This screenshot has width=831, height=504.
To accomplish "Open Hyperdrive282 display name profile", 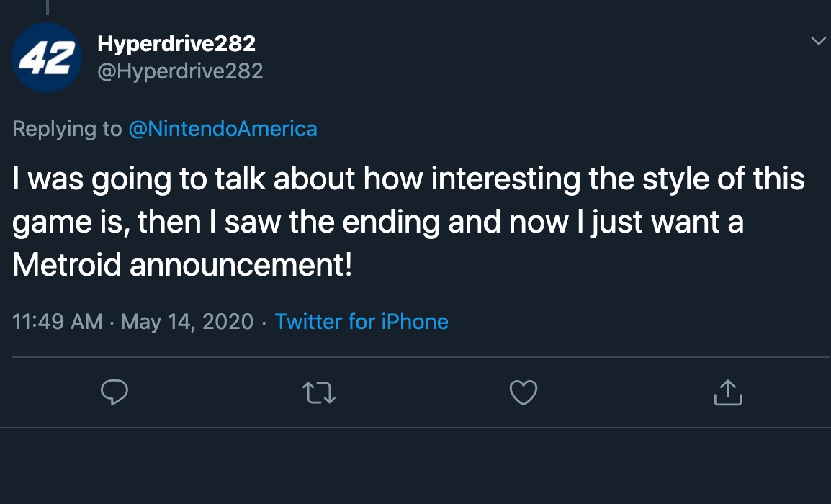I will pyautogui.click(x=176, y=44).
